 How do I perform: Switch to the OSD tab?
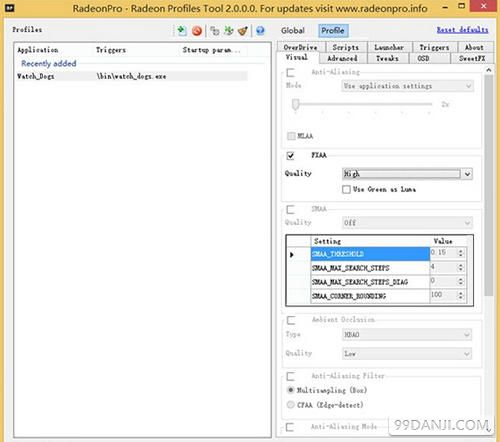429,58
